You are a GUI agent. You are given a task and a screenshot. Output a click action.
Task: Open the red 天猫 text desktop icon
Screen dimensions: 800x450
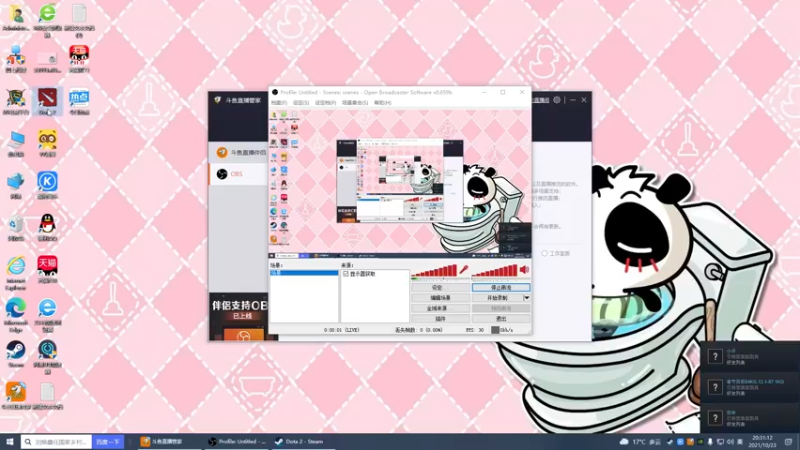point(47,269)
